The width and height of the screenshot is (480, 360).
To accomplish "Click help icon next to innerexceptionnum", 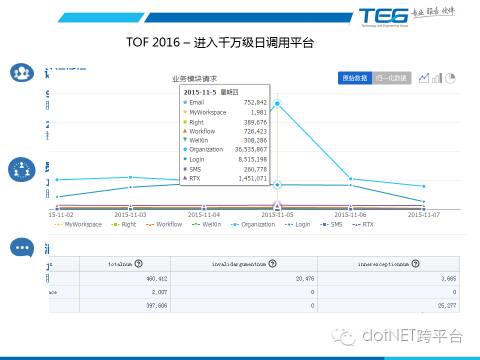I will [x=415, y=264].
